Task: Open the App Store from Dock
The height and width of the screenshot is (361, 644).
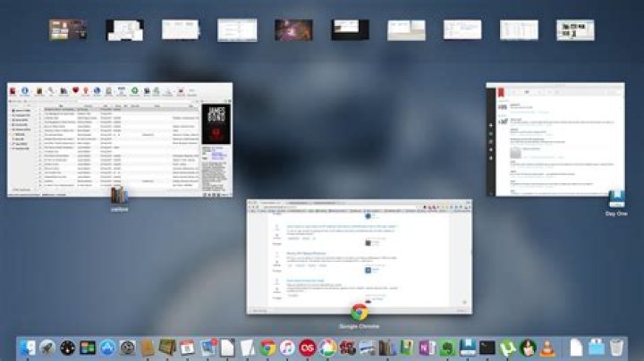Action: click(x=107, y=348)
